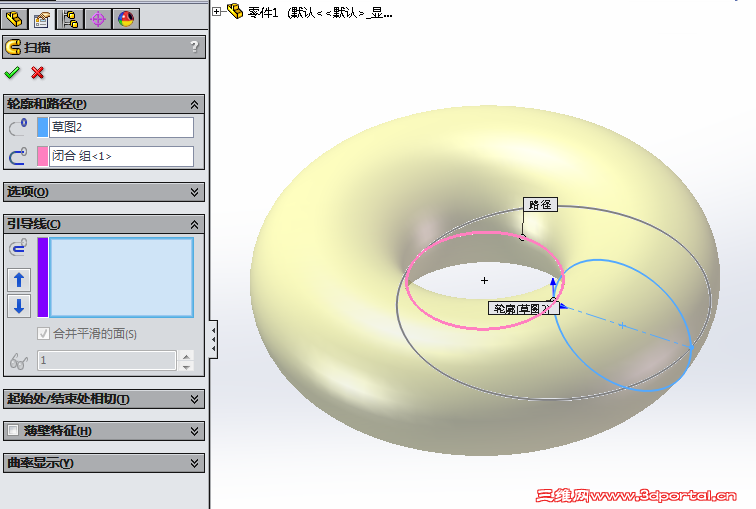Click inside the guide curves list box
This screenshot has width=756, height=509.
(122, 277)
